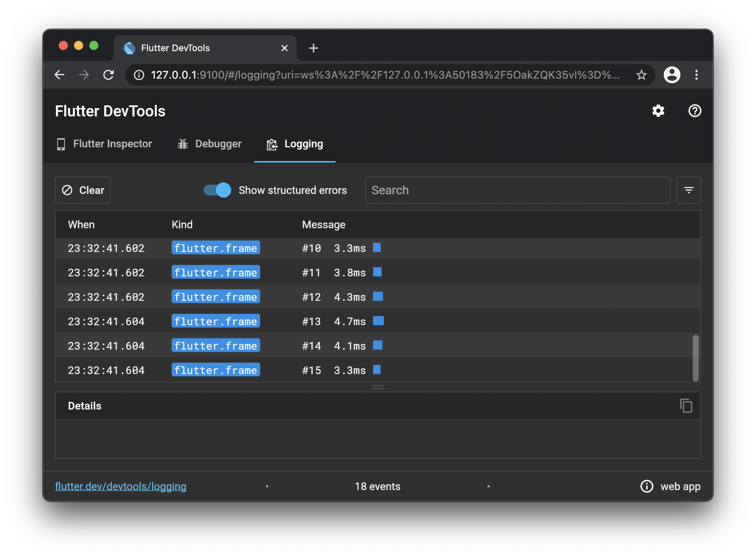Viewport: 756px width, 558px height.
Task: Click the flutter.frame badge in row #13
Action: pyautogui.click(x=216, y=321)
